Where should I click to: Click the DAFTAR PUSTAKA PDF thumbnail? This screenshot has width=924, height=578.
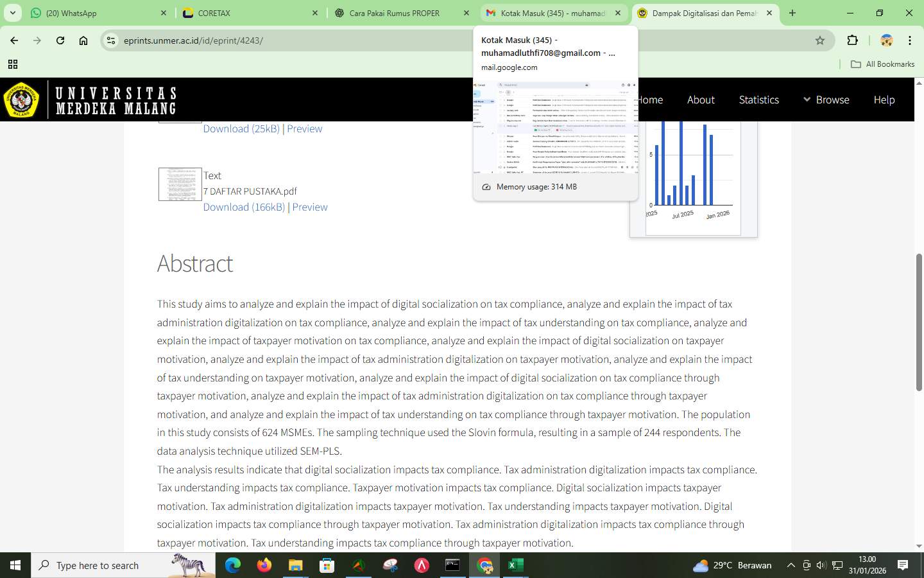tap(179, 184)
